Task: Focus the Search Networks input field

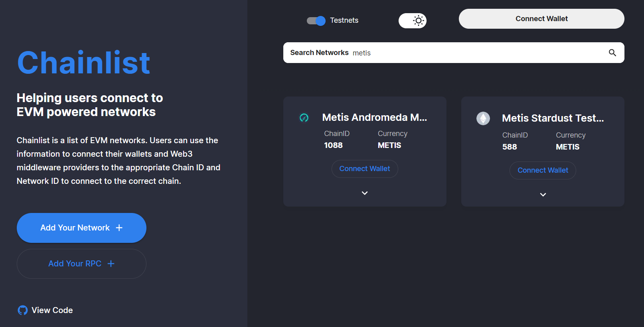Action: [x=454, y=53]
